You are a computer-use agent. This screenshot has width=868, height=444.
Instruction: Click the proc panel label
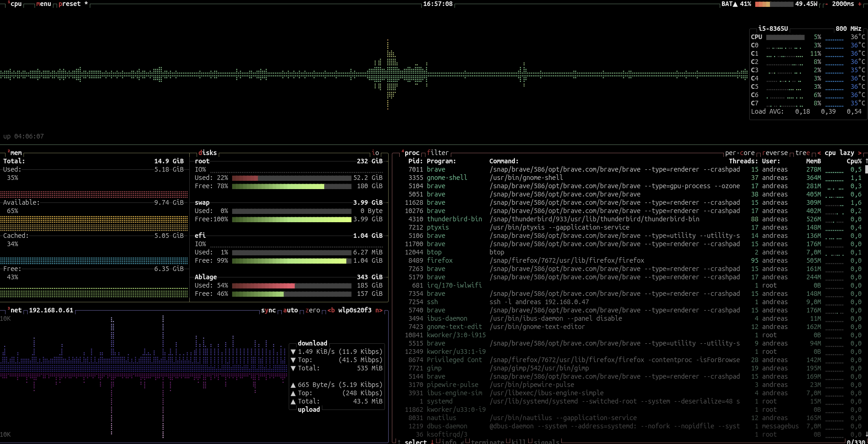pos(411,152)
